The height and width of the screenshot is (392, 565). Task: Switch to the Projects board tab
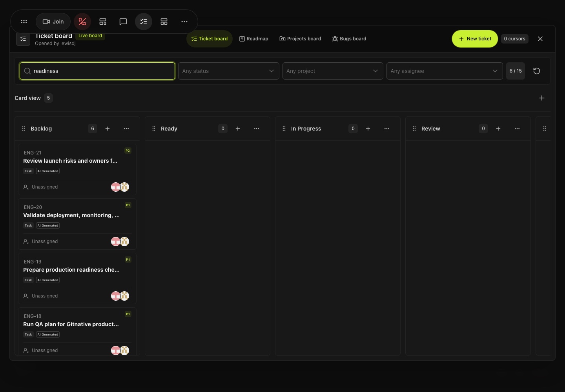point(300,39)
